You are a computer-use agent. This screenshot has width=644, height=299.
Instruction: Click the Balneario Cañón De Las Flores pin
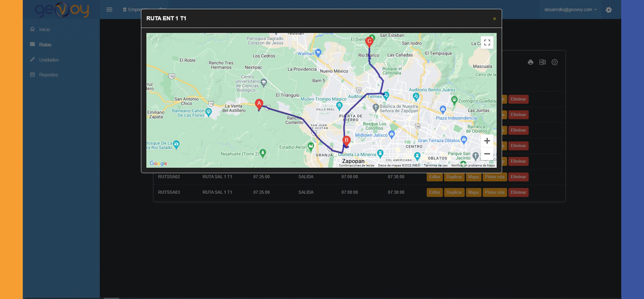tap(208, 113)
